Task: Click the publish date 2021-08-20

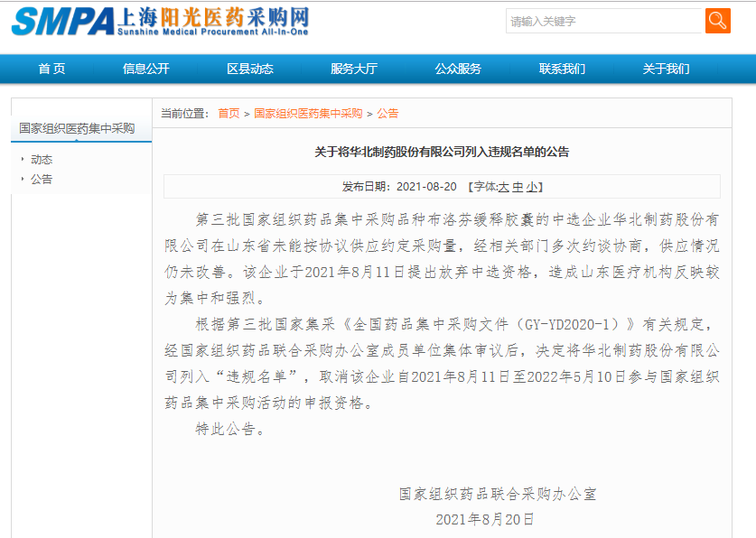Action: point(426,187)
